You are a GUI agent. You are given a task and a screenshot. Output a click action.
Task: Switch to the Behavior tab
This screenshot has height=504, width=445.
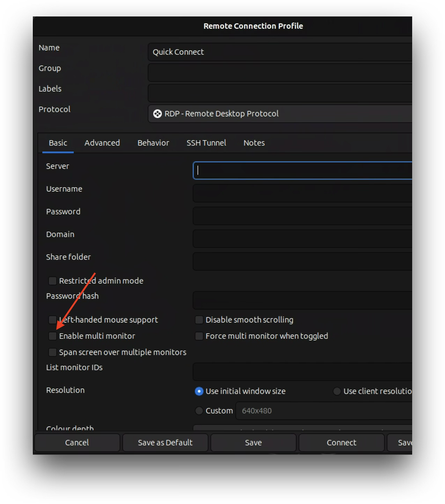point(153,143)
